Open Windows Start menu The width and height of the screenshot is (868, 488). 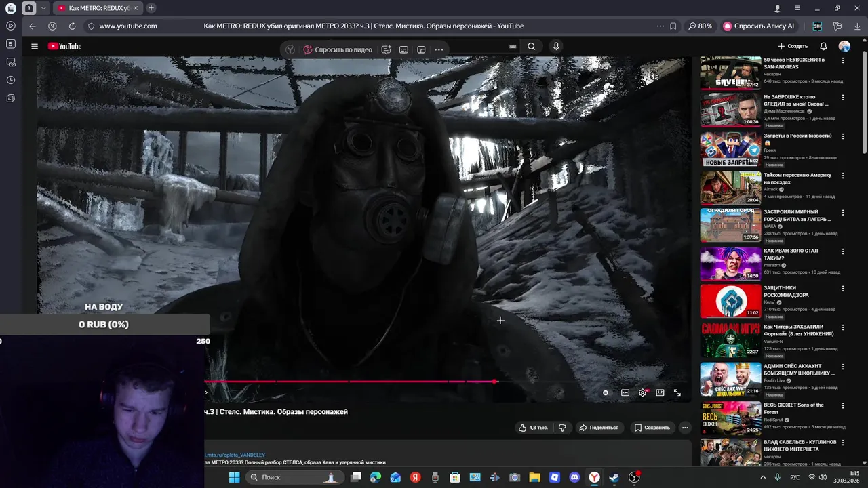tap(234, 477)
